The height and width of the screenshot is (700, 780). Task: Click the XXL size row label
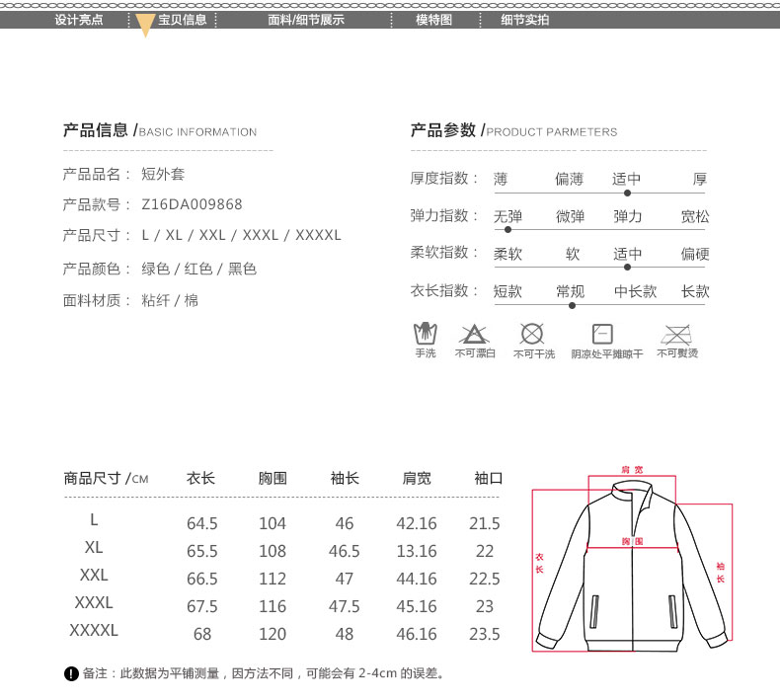click(94, 576)
